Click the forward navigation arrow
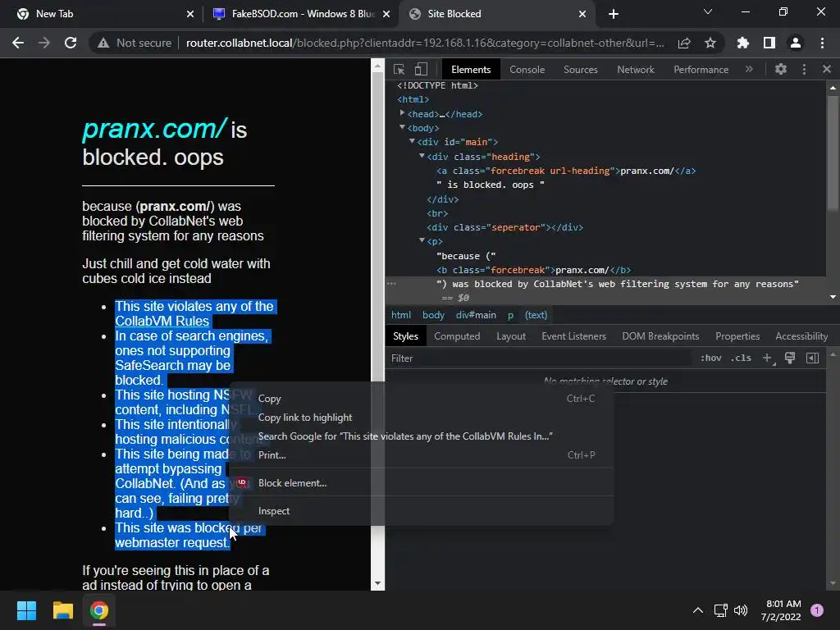Image resolution: width=840 pixels, height=630 pixels. [44, 43]
